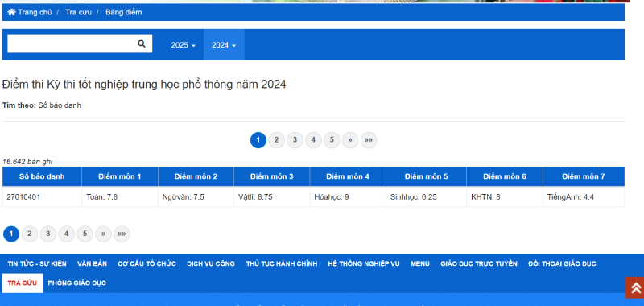Image resolution: width=644 pixels, height=306 pixels.
Task: Go to page 4 in bottom pagination
Action: coord(67,234)
